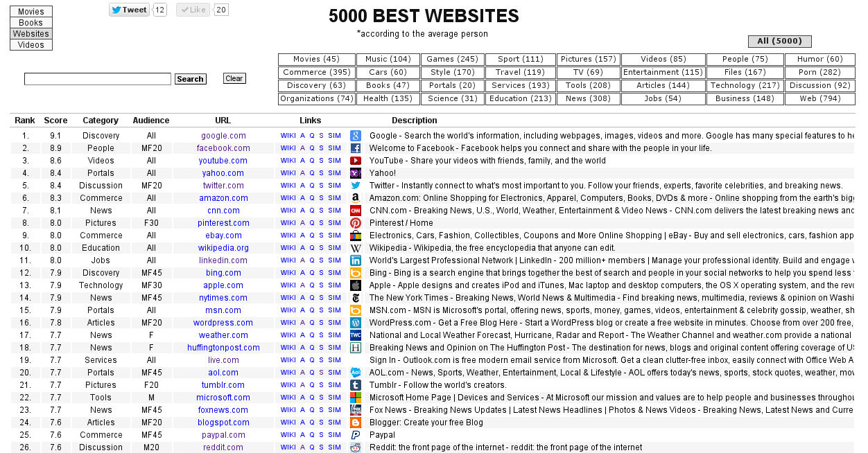
Task: Click the MSN favicon icon
Action: click(x=356, y=310)
